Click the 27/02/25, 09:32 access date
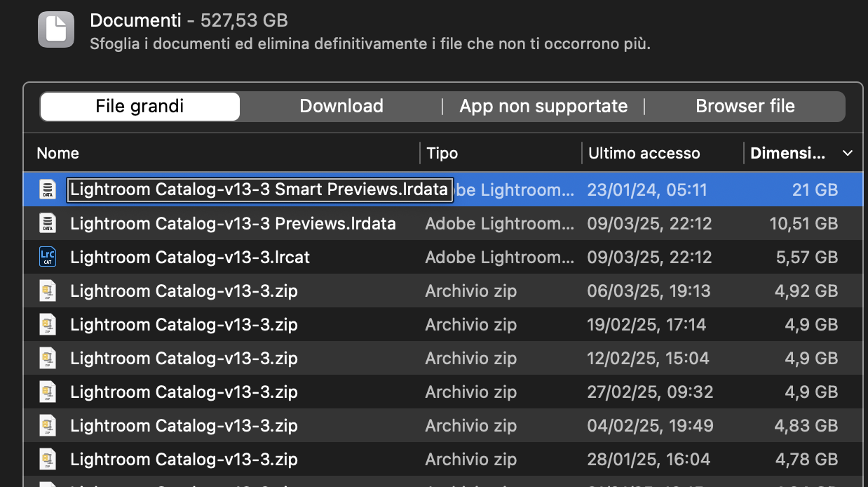 point(650,392)
